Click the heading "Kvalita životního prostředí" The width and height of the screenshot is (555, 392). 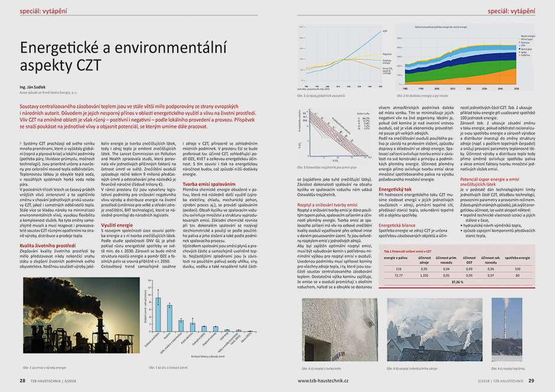(48, 246)
